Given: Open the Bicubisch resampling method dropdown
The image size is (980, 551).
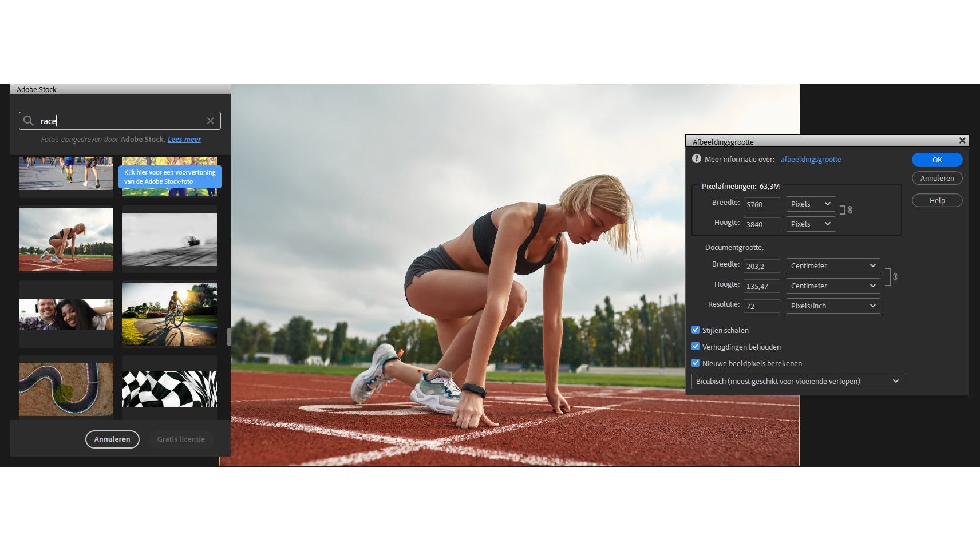Looking at the screenshot, I should (x=797, y=382).
